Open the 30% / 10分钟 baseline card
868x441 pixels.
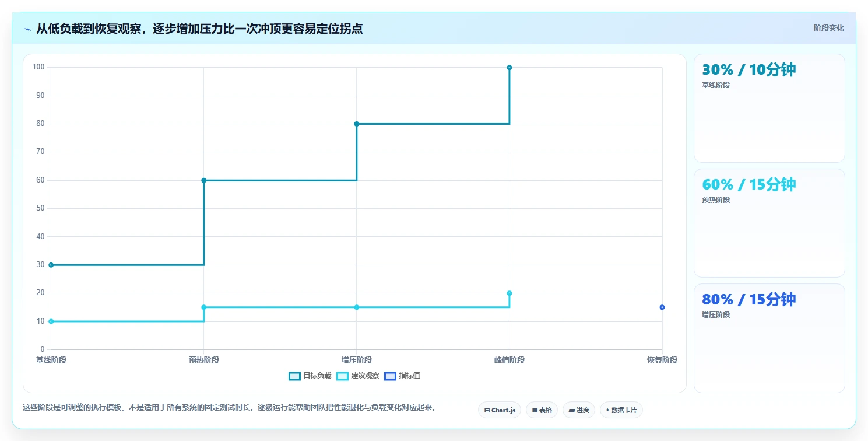(x=769, y=108)
